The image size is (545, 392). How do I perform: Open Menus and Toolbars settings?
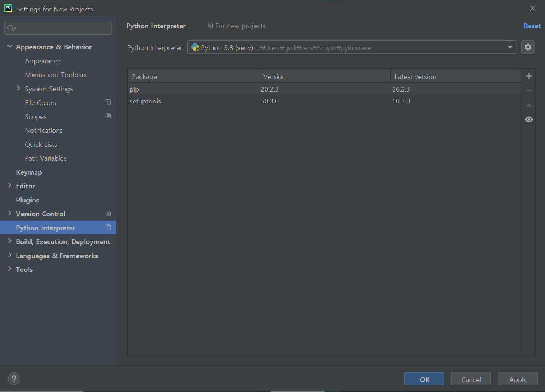tap(56, 75)
